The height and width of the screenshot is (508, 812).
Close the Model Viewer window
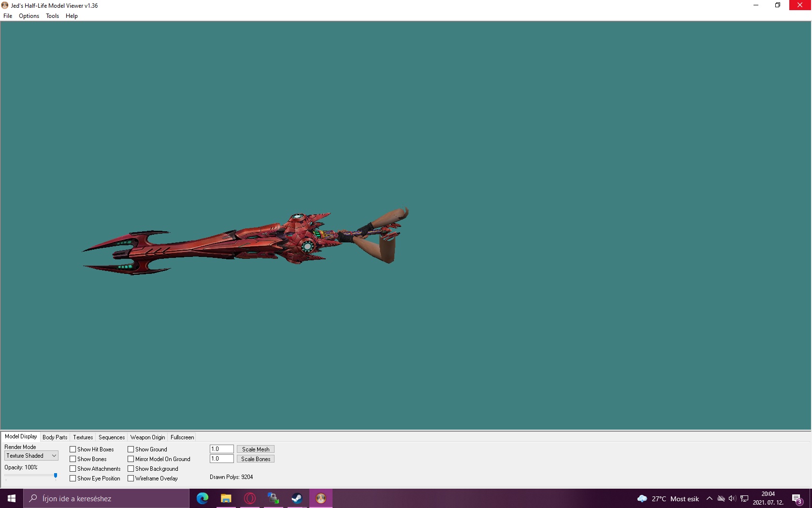point(800,5)
